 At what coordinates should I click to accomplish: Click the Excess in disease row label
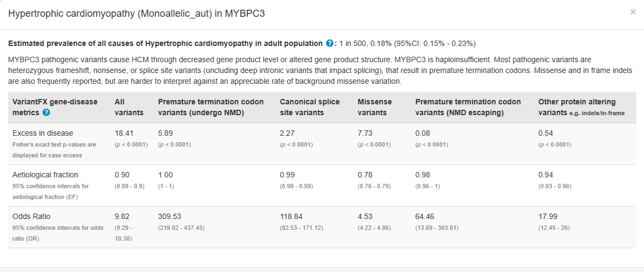coord(43,133)
